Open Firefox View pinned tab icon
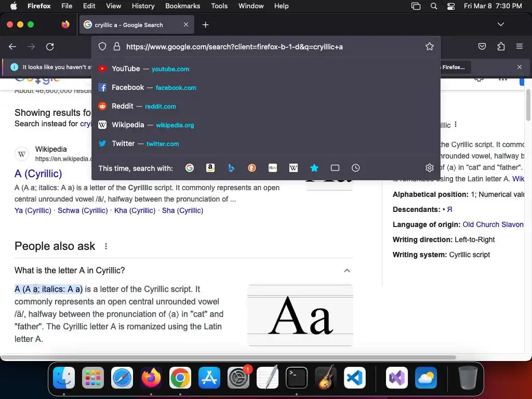This screenshot has height=399, width=532. (65, 24)
